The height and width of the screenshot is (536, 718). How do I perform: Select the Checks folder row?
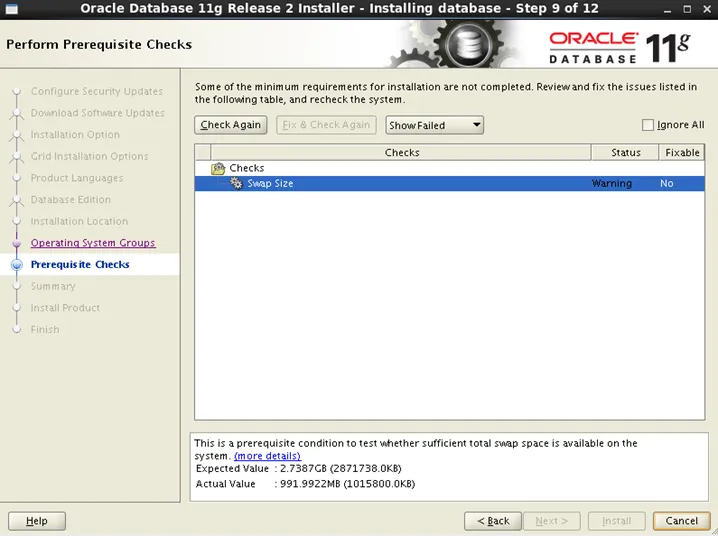(x=449, y=168)
